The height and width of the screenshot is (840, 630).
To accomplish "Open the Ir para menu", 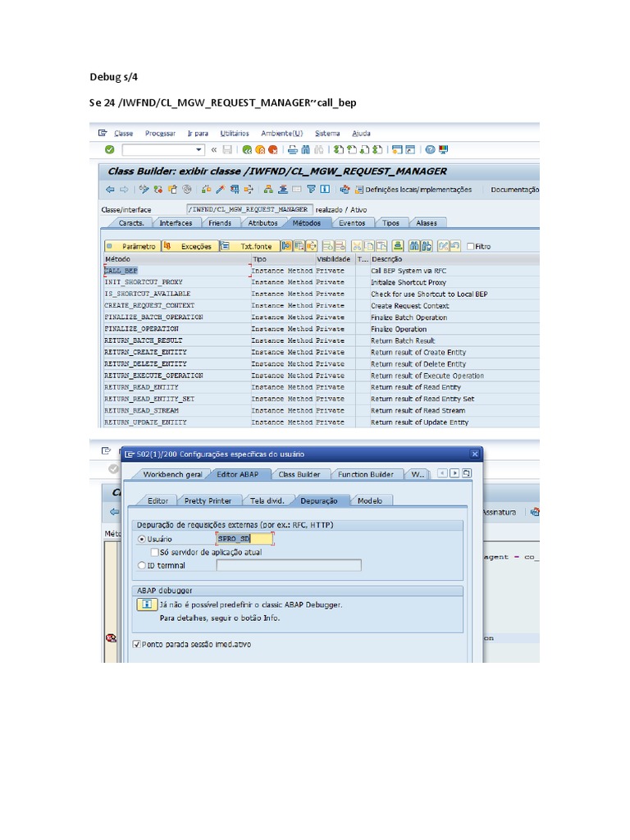I will [x=198, y=134].
